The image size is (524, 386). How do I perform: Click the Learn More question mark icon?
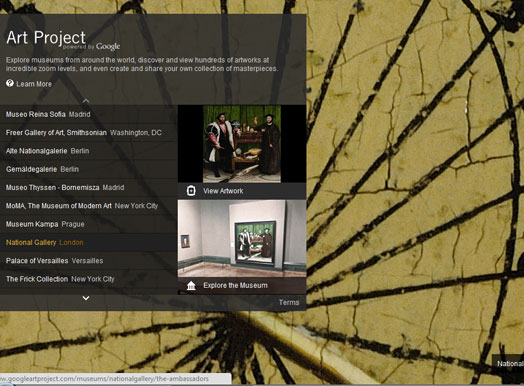coord(10,83)
